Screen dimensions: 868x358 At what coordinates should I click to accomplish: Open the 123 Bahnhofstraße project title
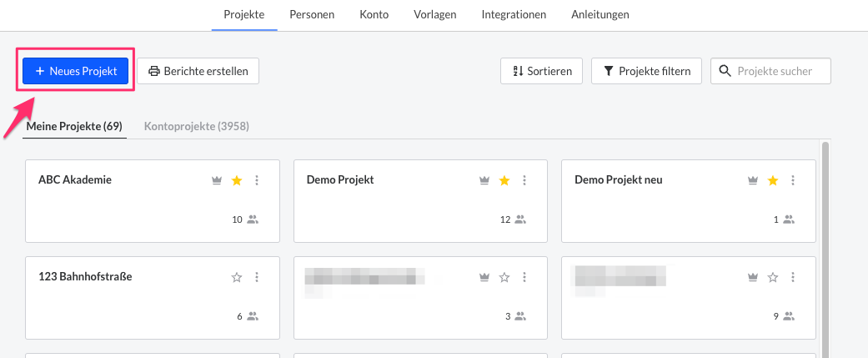click(85, 276)
